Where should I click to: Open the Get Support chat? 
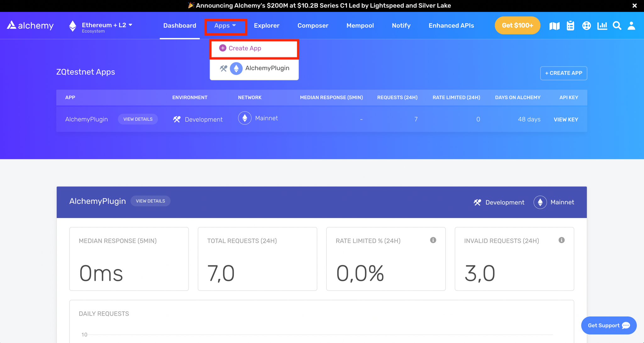[x=608, y=325]
